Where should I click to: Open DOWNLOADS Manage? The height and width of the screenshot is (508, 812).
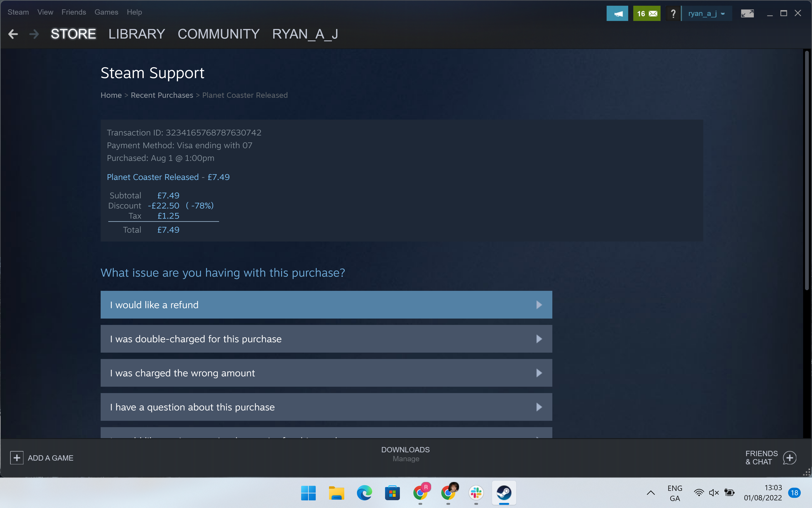point(405,454)
